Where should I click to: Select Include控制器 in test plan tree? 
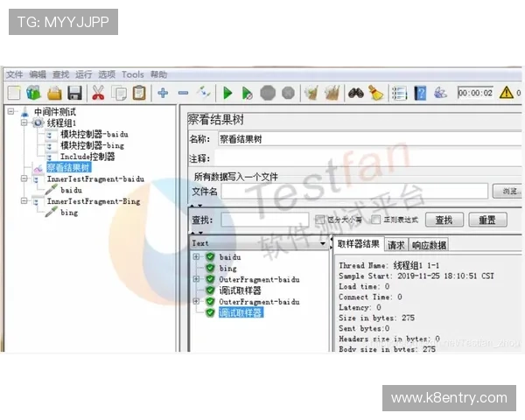(x=87, y=157)
